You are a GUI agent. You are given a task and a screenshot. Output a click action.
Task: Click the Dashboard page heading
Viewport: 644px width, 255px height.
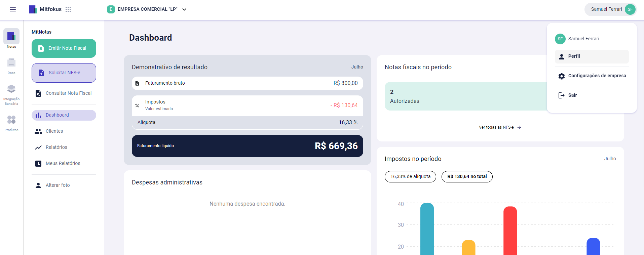click(151, 38)
